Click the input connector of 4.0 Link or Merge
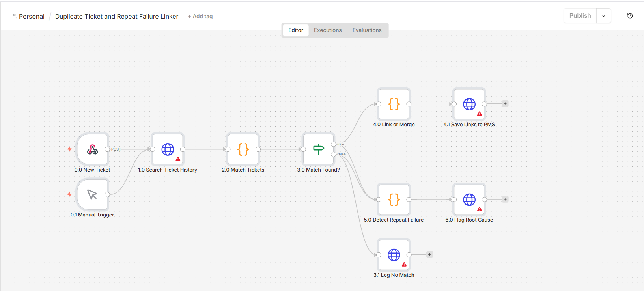 tap(379, 104)
